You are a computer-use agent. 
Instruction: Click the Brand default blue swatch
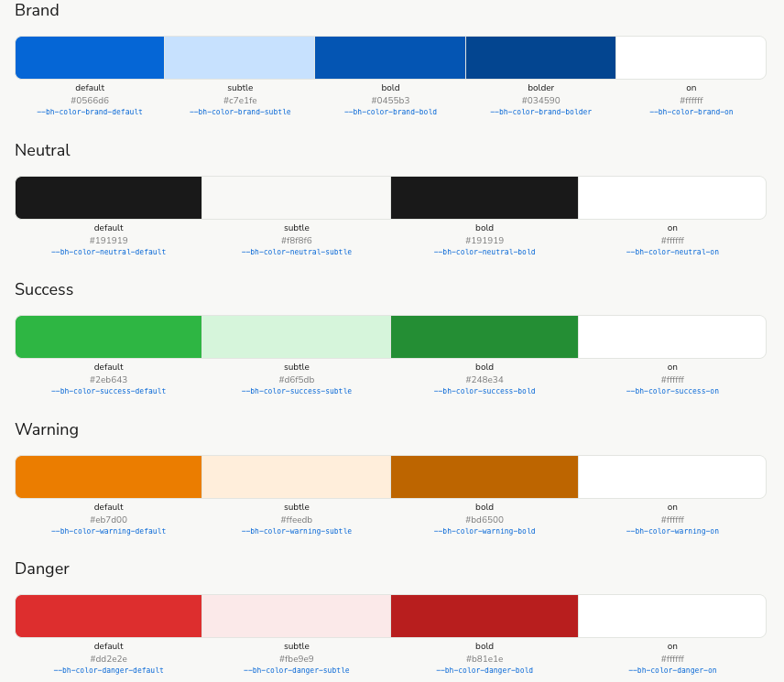pyautogui.click(x=90, y=58)
